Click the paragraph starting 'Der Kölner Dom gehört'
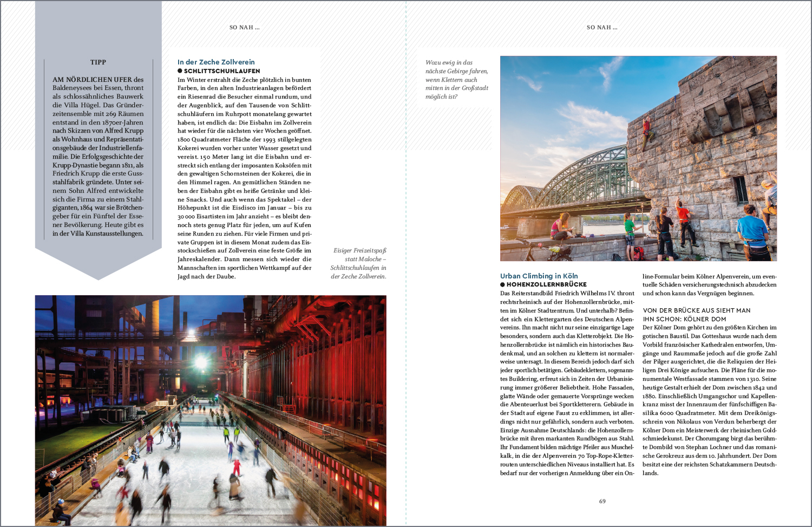Image resolution: width=812 pixels, height=527 pixels. 709,400
